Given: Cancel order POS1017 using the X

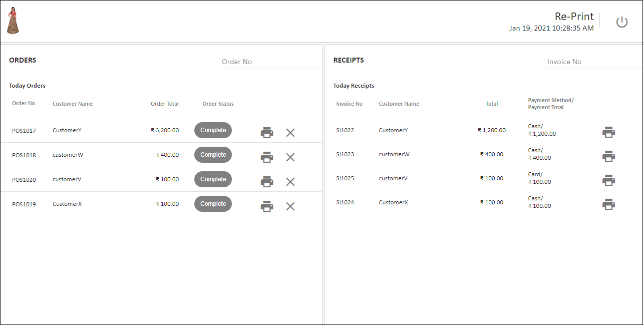Looking at the screenshot, I should pos(290,133).
